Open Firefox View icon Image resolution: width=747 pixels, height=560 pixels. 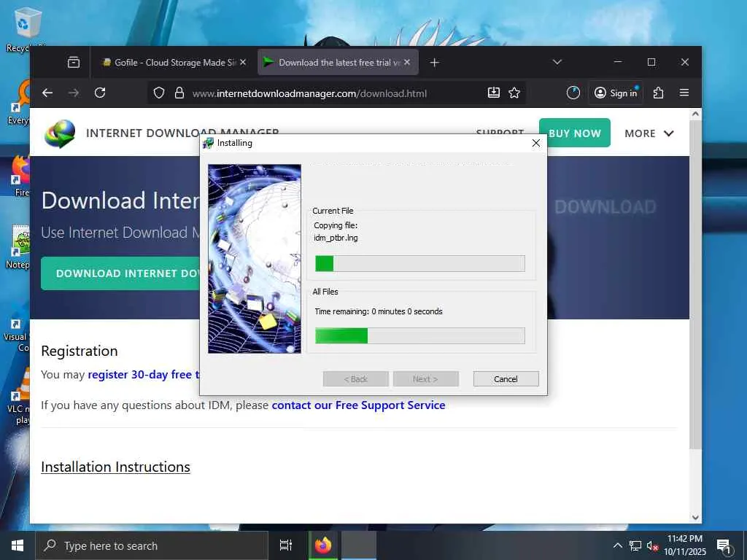(x=74, y=63)
